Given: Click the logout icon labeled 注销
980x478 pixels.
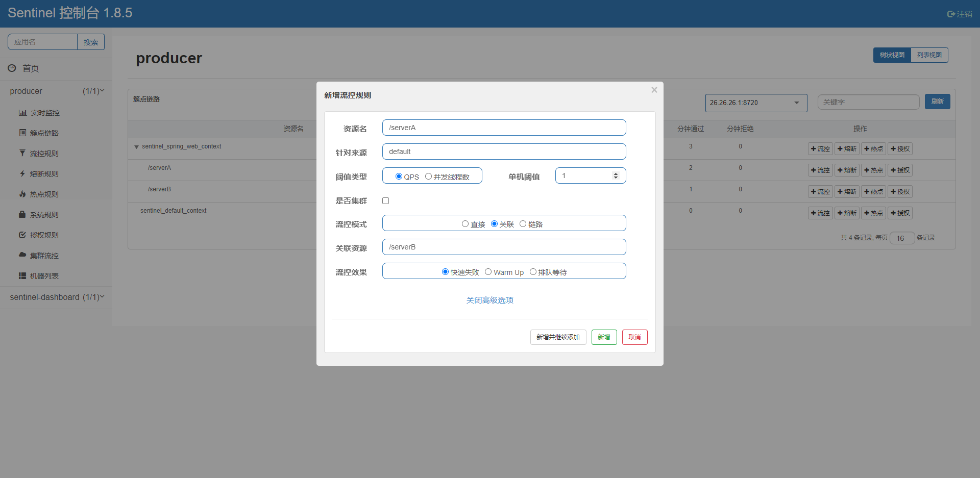Looking at the screenshot, I should coord(959,14).
